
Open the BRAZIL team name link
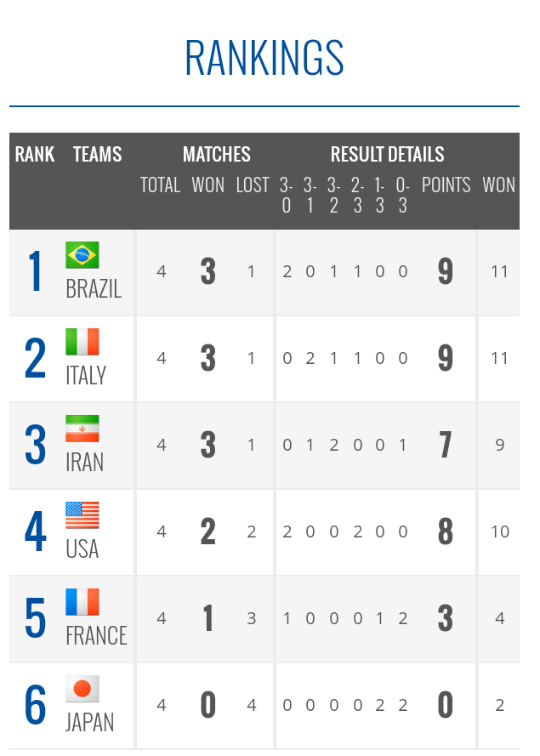pos(94,289)
